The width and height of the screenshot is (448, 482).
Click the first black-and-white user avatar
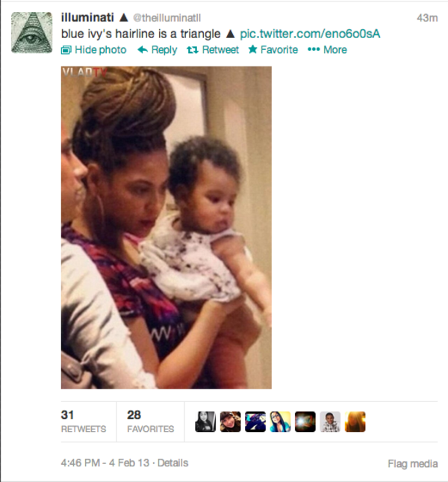pos(205,421)
